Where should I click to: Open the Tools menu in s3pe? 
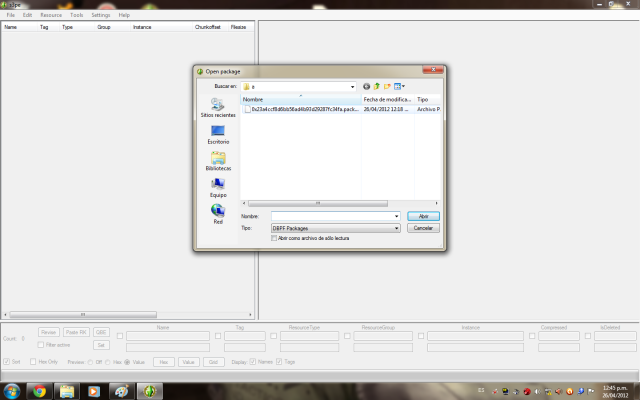[77, 15]
